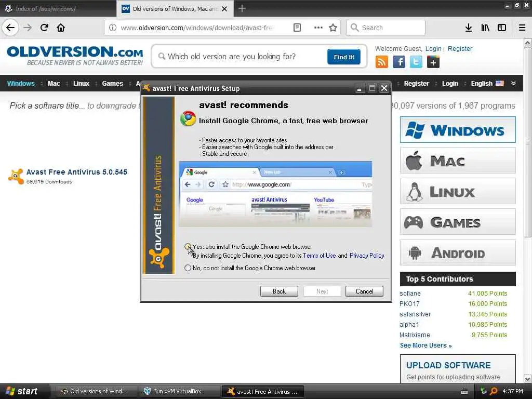This screenshot has width=532, height=399.
Task: Reload the page with the refresh icon
Action: tap(44, 28)
